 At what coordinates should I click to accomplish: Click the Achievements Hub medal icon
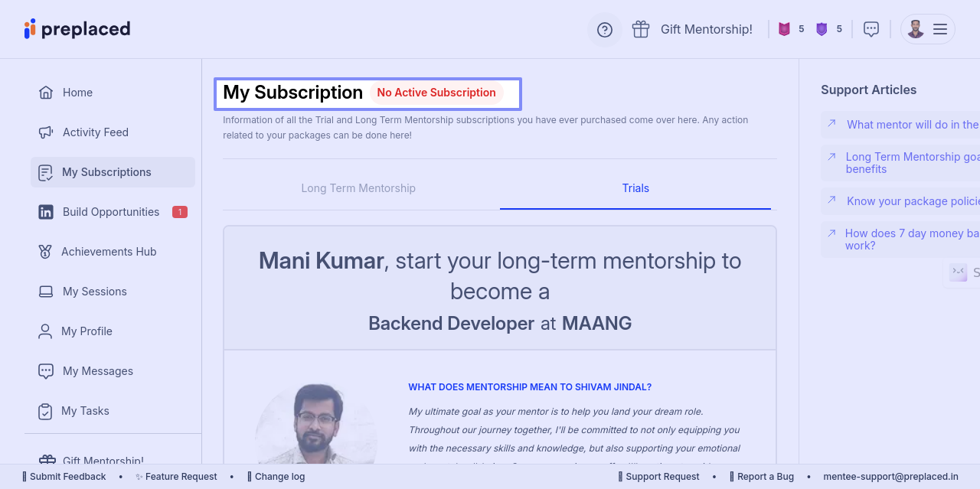click(46, 252)
